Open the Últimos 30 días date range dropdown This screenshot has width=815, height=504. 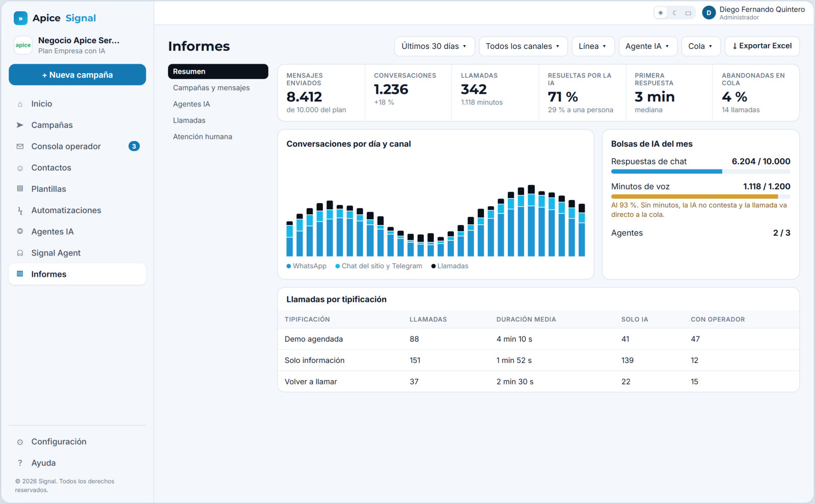tap(434, 46)
